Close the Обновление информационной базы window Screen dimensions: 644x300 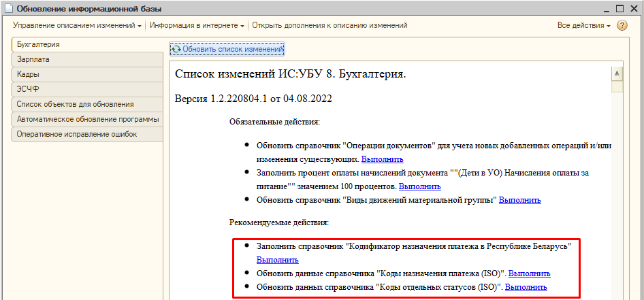[x=632, y=8]
